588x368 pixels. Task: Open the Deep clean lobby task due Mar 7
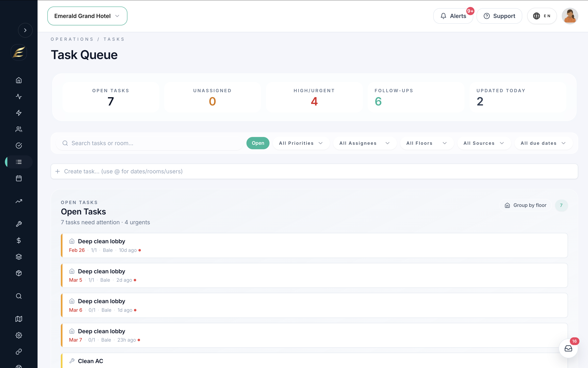tap(314, 335)
